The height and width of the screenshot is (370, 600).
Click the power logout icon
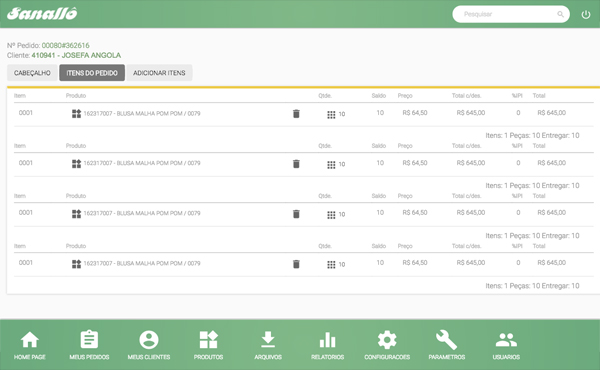click(585, 15)
